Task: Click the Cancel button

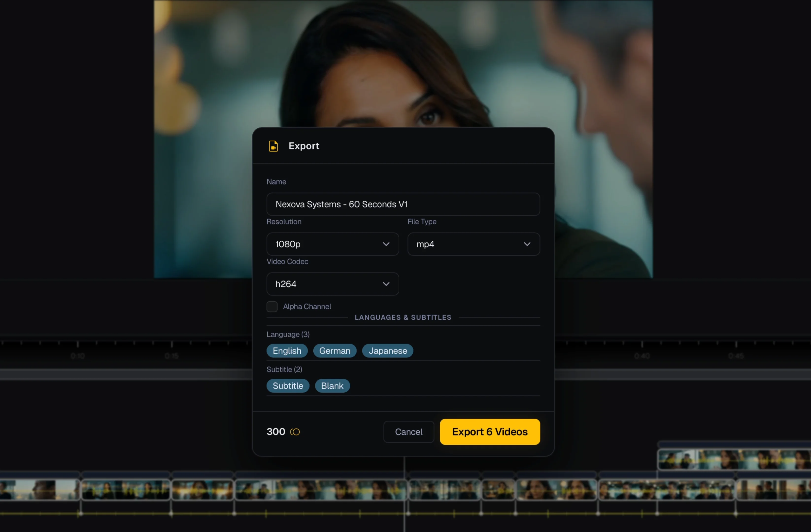Action: pos(408,432)
